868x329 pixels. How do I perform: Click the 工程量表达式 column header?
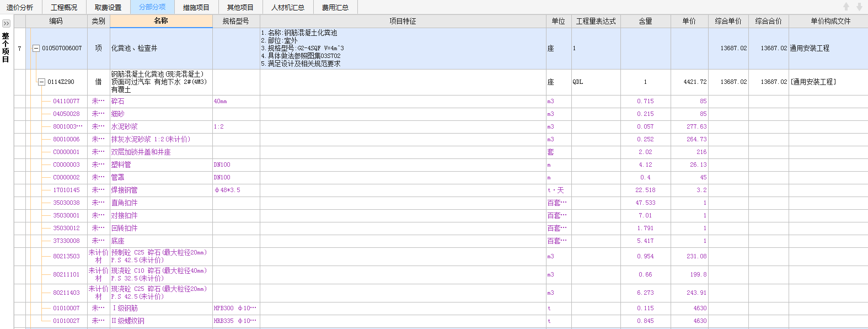pyautogui.click(x=596, y=21)
